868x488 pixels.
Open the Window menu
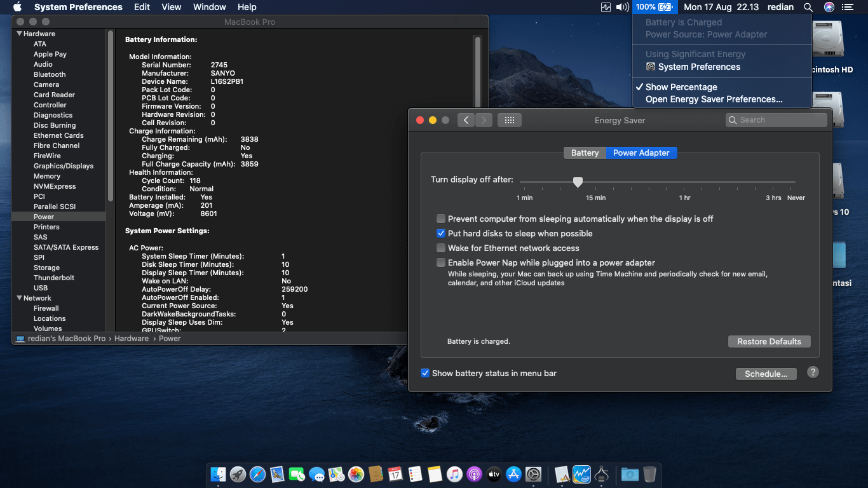[209, 7]
